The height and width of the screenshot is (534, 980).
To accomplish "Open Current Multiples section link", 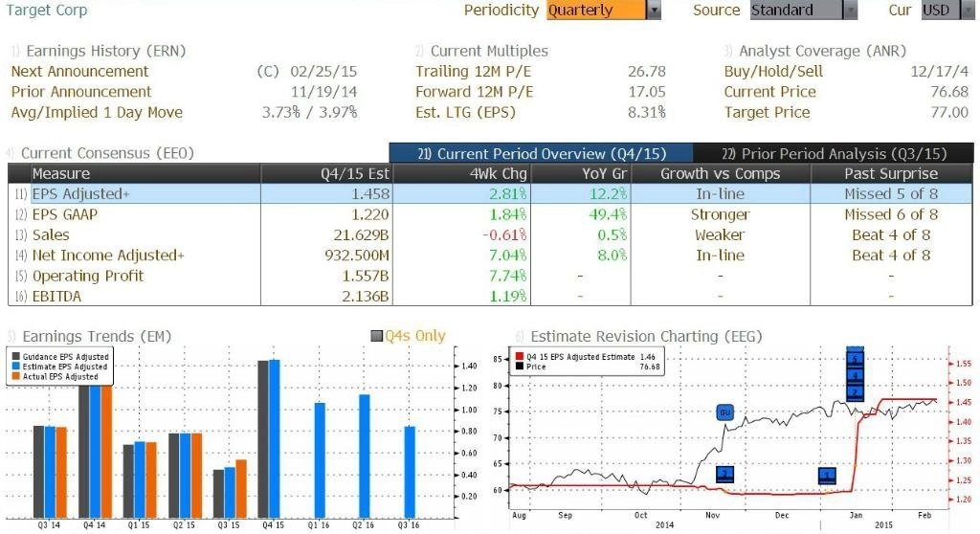I will point(489,52).
